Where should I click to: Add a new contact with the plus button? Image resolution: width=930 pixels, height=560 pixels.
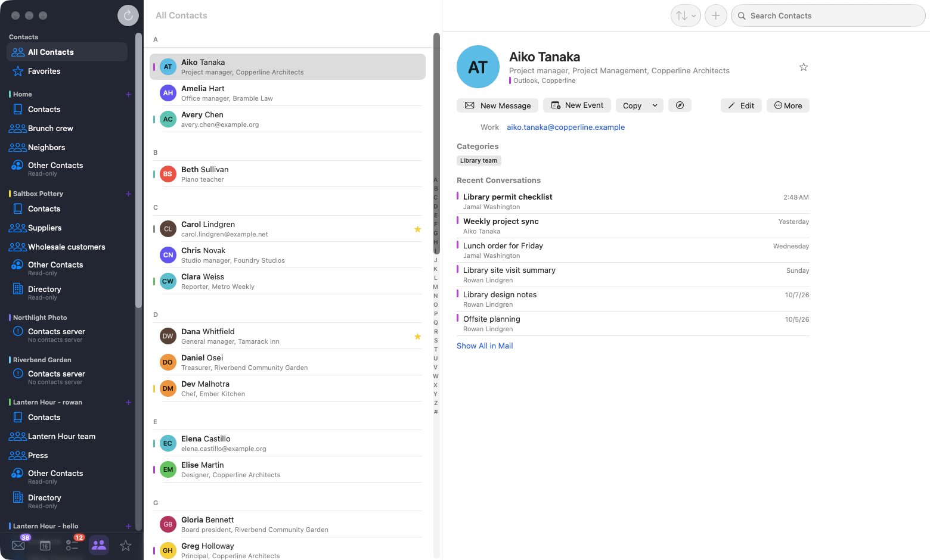[716, 16]
